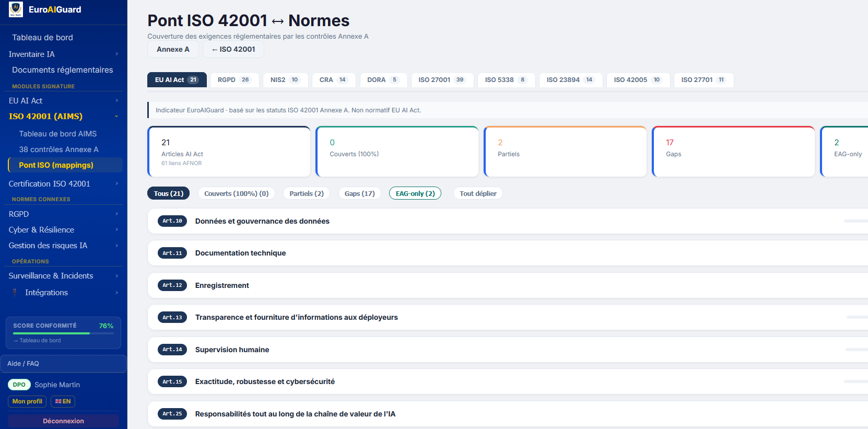Select the ← ISO 42001 view button

tap(233, 49)
